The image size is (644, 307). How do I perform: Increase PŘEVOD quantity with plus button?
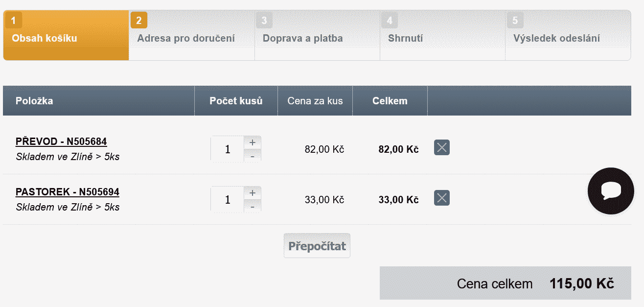coord(253,142)
